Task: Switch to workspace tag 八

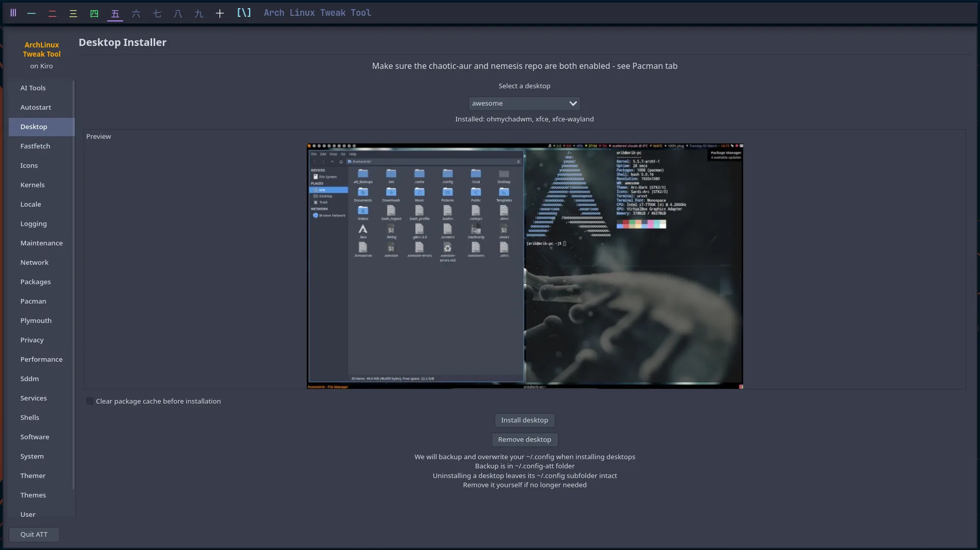Action: click(178, 13)
